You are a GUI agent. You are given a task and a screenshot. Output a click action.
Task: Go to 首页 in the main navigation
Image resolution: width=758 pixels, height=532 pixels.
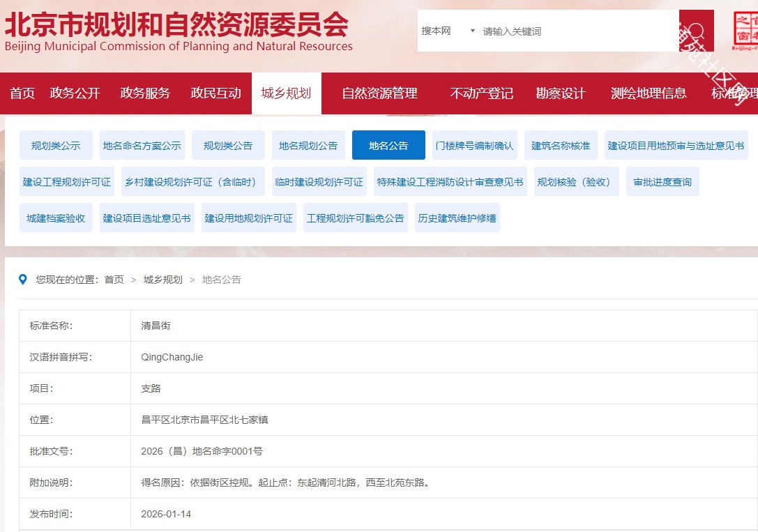tap(22, 93)
